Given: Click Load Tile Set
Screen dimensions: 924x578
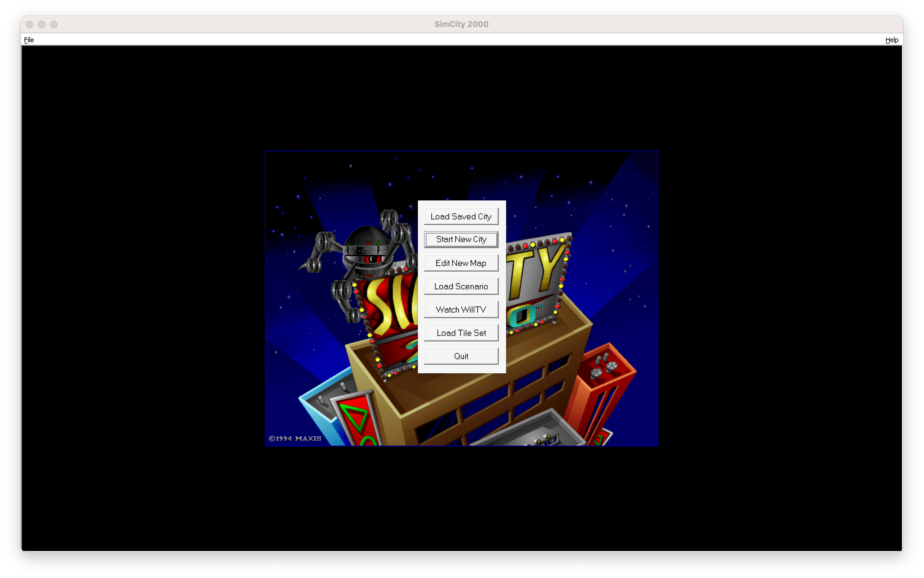Looking at the screenshot, I should (461, 333).
